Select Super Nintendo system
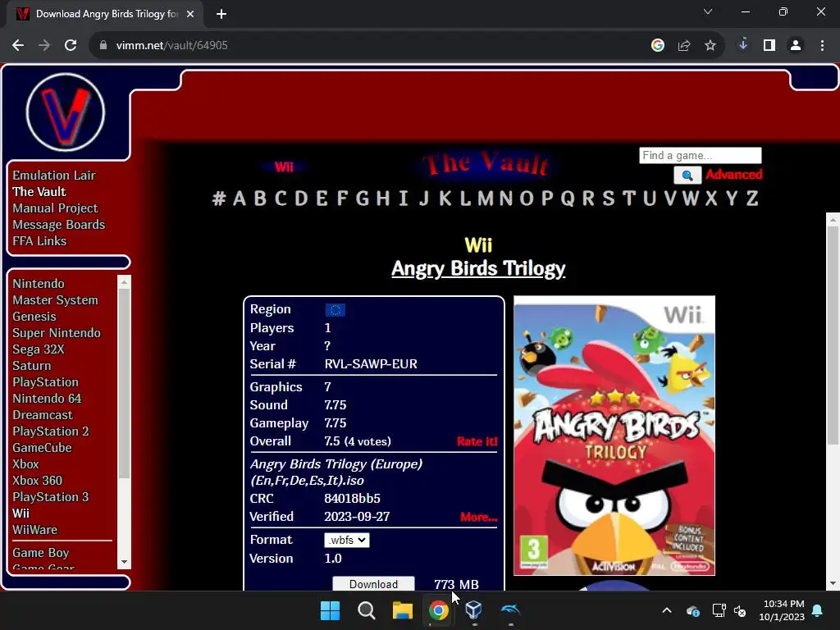 click(57, 333)
